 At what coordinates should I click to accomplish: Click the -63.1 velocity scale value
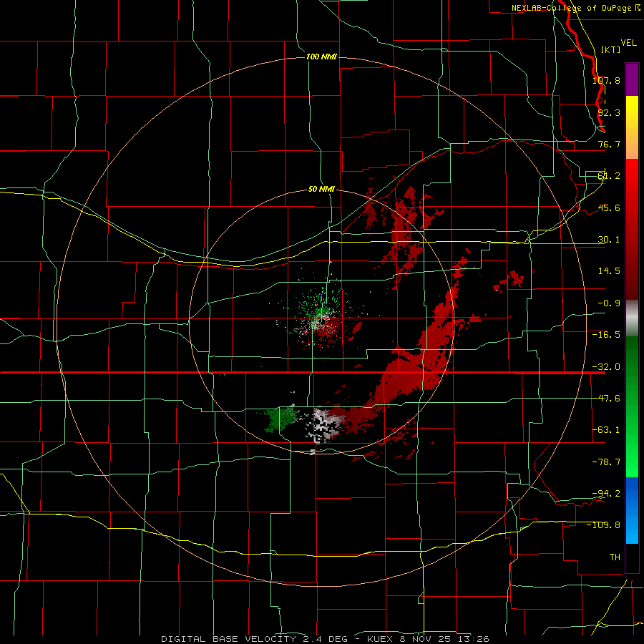[x=606, y=430]
